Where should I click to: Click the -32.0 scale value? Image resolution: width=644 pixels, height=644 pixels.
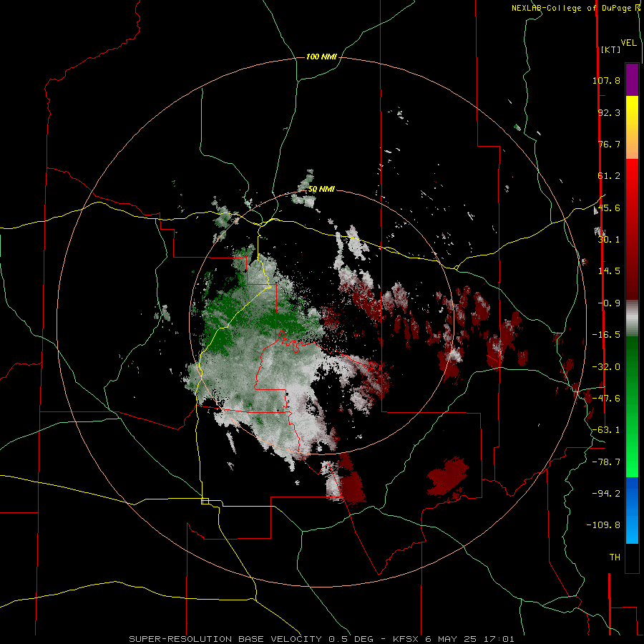coord(606,366)
